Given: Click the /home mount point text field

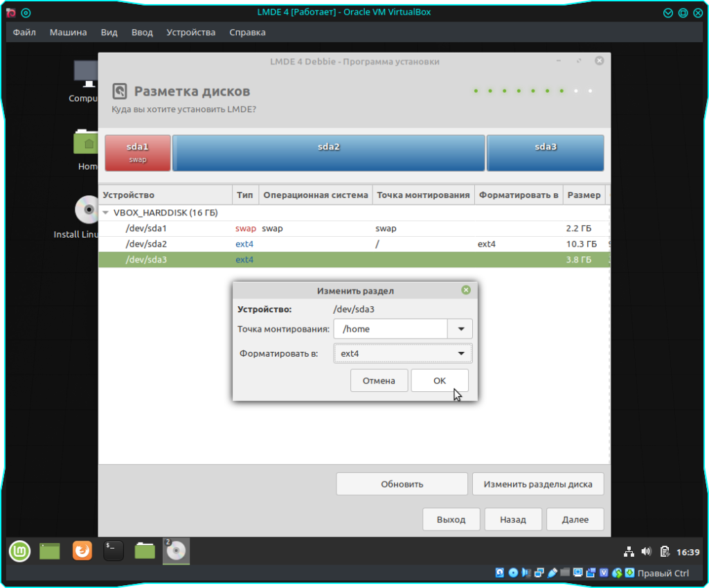Looking at the screenshot, I should coord(391,329).
